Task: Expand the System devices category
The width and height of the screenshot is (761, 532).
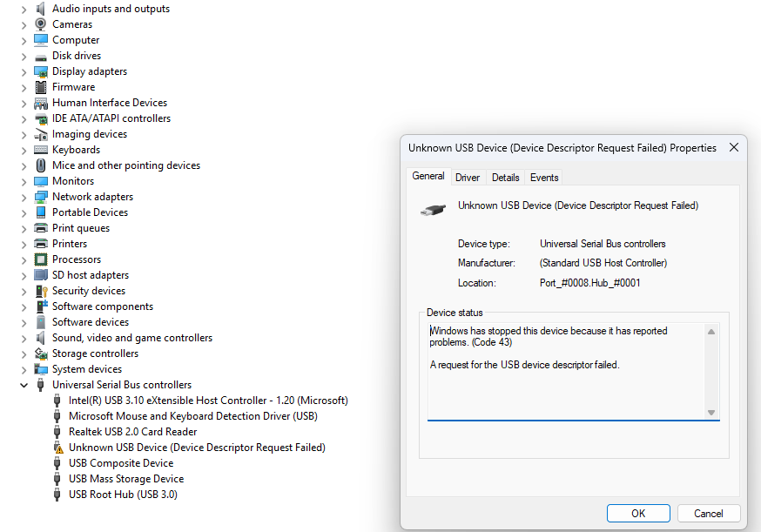Action: (x=24, y=370)
